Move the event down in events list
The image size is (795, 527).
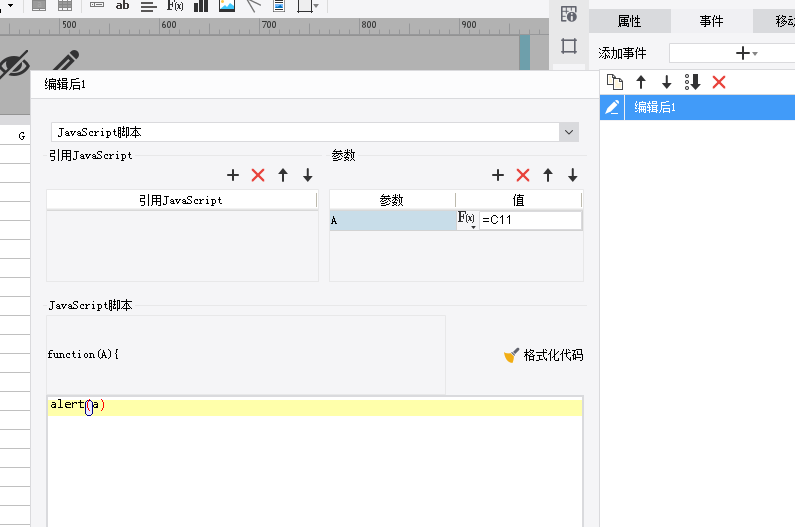tap(667, 82)
